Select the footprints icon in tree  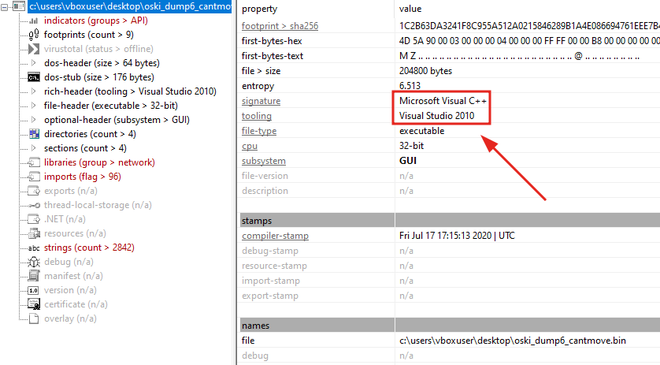[34, 35]
